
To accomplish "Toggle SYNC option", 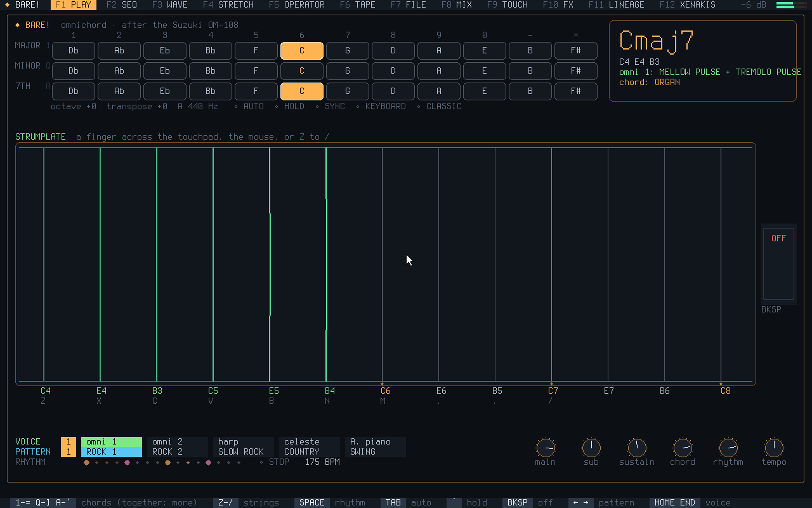I will (x=330, y=106).
